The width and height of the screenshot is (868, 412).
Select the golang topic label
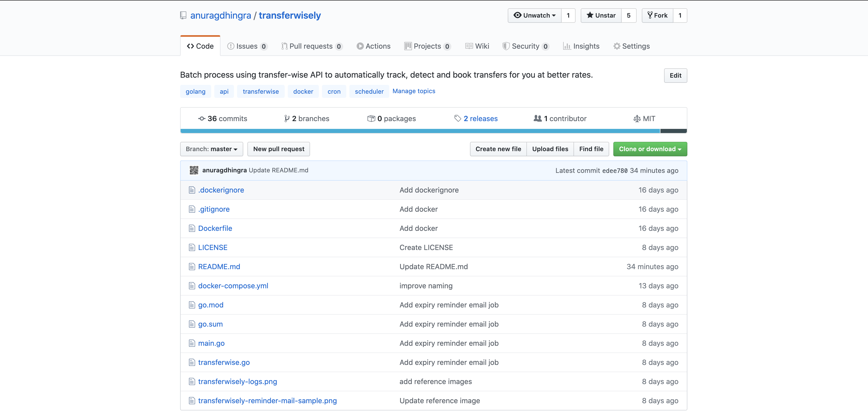[195, 91]
